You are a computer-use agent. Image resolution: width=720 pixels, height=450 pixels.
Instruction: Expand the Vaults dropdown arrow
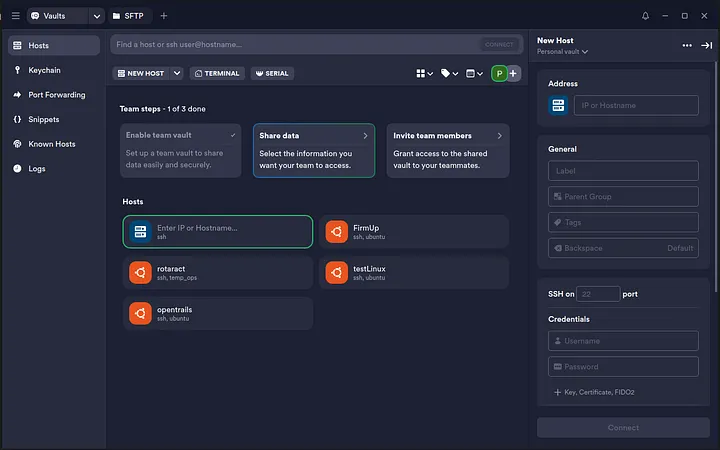(x=97, y=16)
